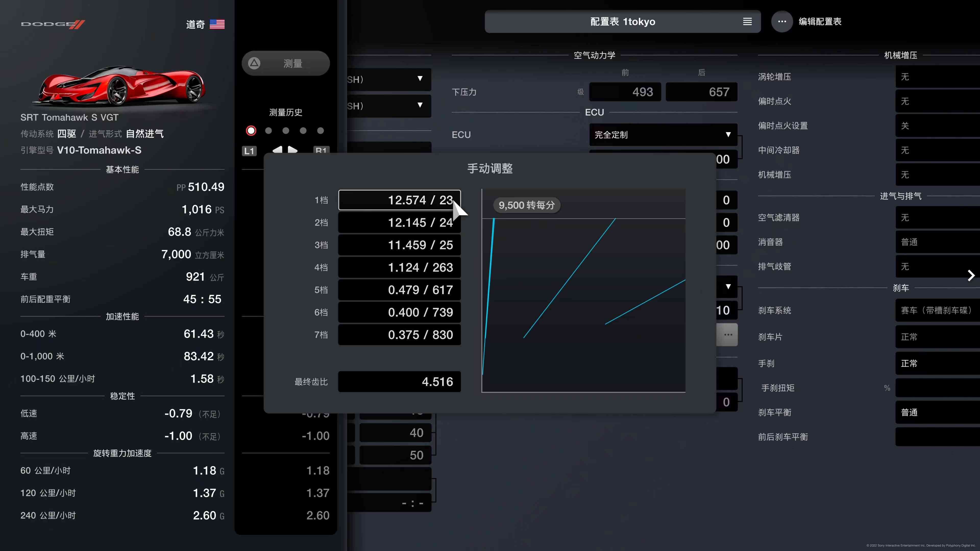The height and width of the screenshot is (551, 980).
Task: Select the first measurement history dot
Action: [x=251, y=131]
